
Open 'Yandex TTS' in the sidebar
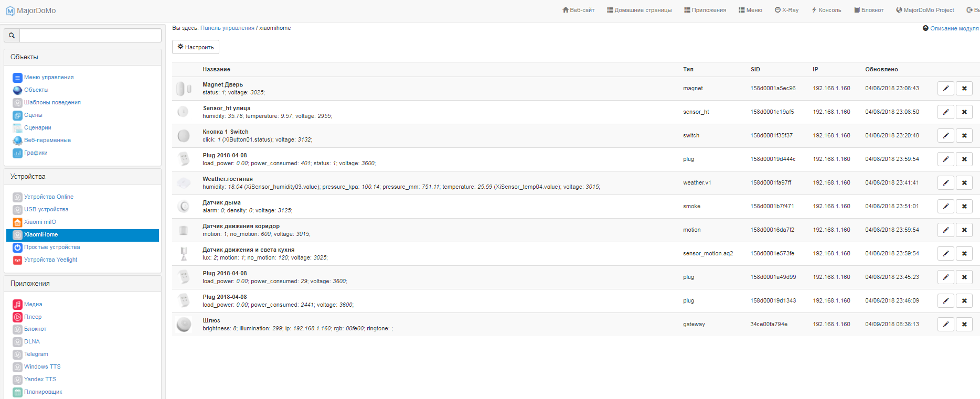coord(40,380)
